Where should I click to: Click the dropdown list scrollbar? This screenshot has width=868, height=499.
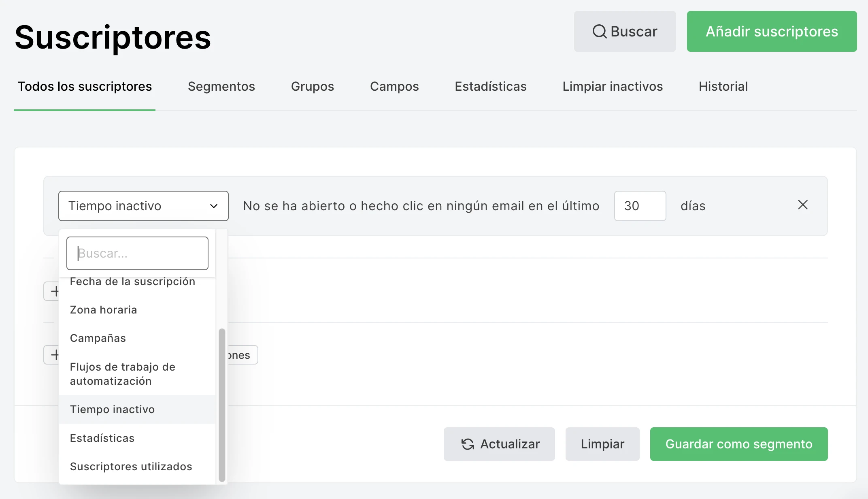click(x=222, y=405)
